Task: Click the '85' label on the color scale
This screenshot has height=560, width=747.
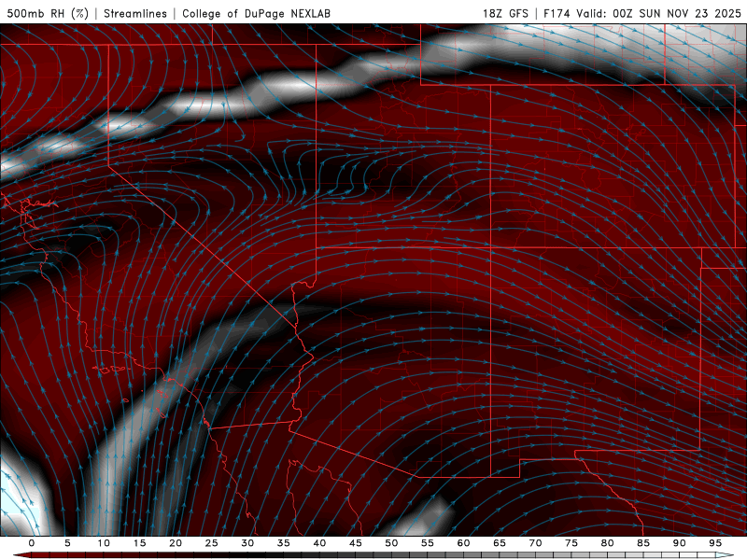Action: click(643, 543)
